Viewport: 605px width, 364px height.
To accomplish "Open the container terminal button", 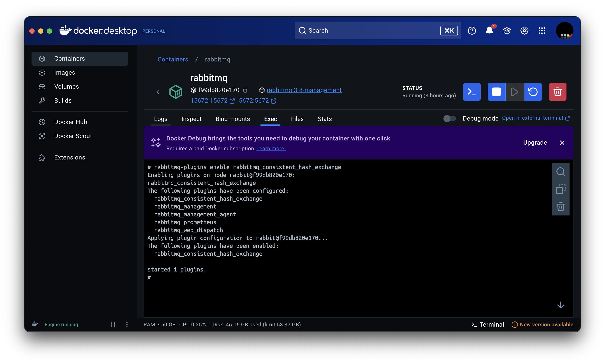I will pos(471,92).
